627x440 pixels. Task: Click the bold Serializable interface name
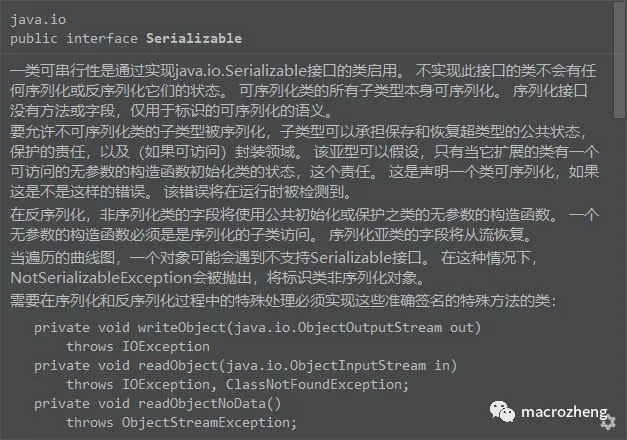click(194, 38)
